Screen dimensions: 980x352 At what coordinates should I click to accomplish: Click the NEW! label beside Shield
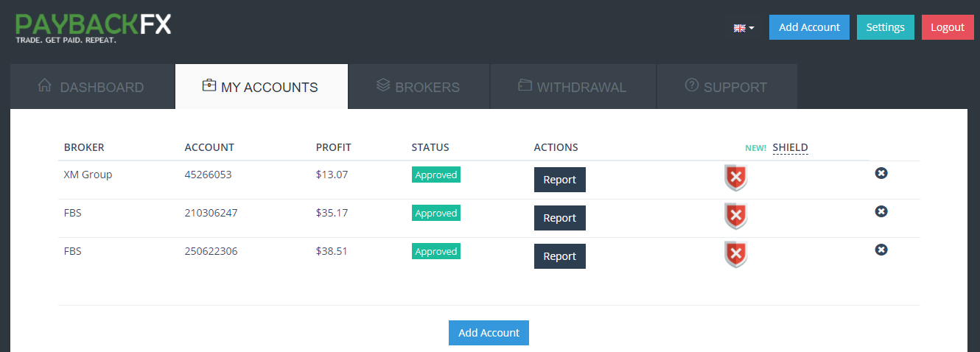coord(756,148)
